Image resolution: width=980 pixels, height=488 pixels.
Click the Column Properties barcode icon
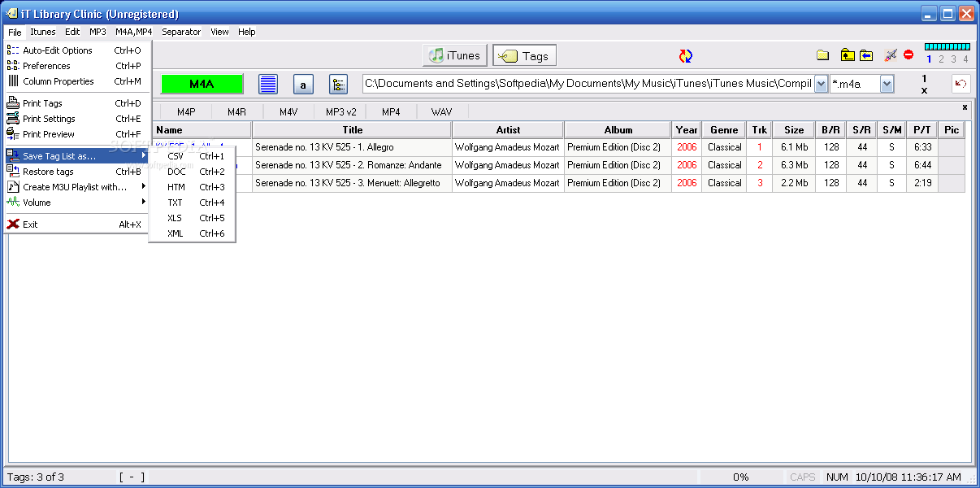[x=13, y=81]
